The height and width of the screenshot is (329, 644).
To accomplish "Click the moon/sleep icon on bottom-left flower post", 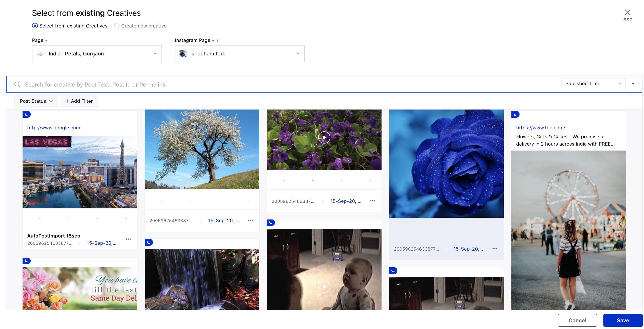I will (26, 260).
